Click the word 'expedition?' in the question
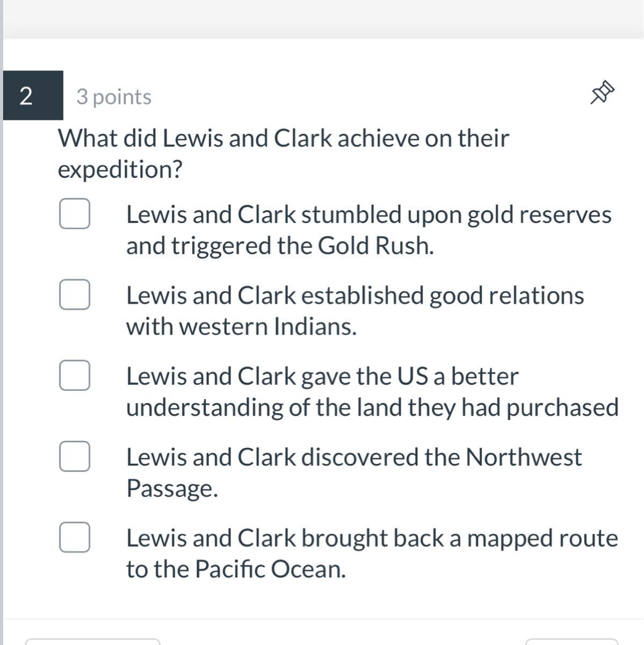Image resolution: width=644 pixels, height=645 pixels. [120, 170]
